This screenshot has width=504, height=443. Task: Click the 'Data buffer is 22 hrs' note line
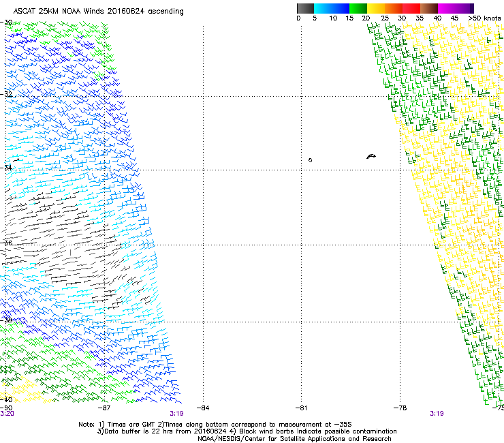247,431
